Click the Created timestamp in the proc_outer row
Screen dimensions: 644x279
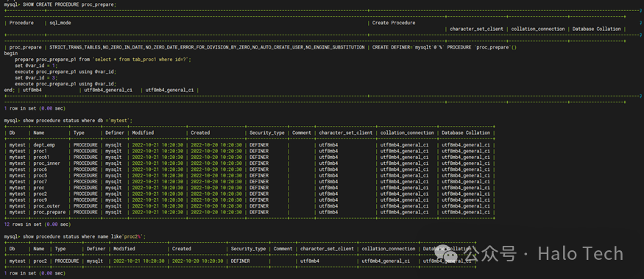pyautogui.click(x=216, y=206)
